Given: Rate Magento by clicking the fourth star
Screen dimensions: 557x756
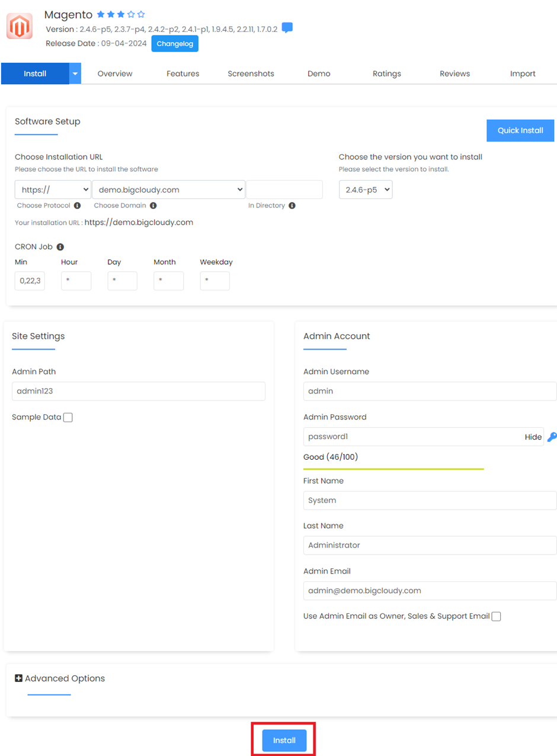Looking at the screenshot, I should [x=131, y=15].
